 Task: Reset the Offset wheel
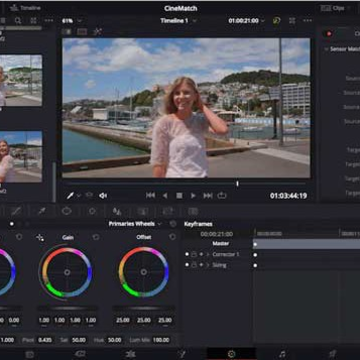tap(172, 237)
